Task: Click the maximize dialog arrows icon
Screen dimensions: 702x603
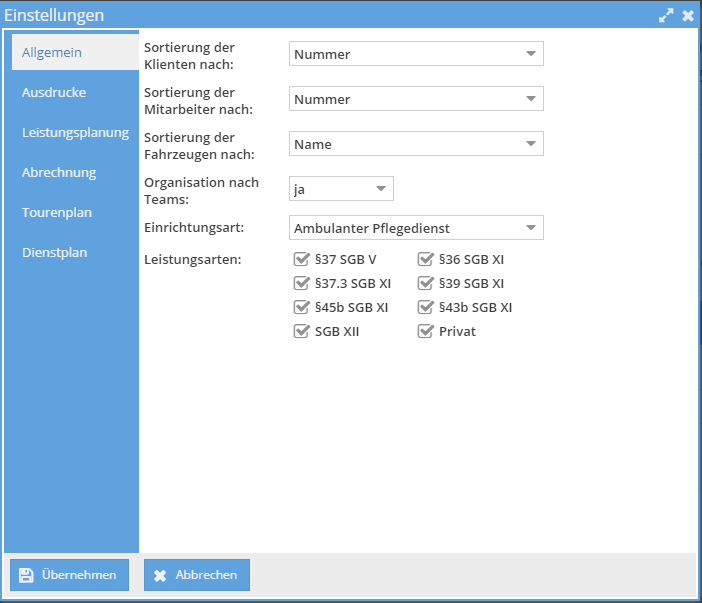Action: coord(666,16)
